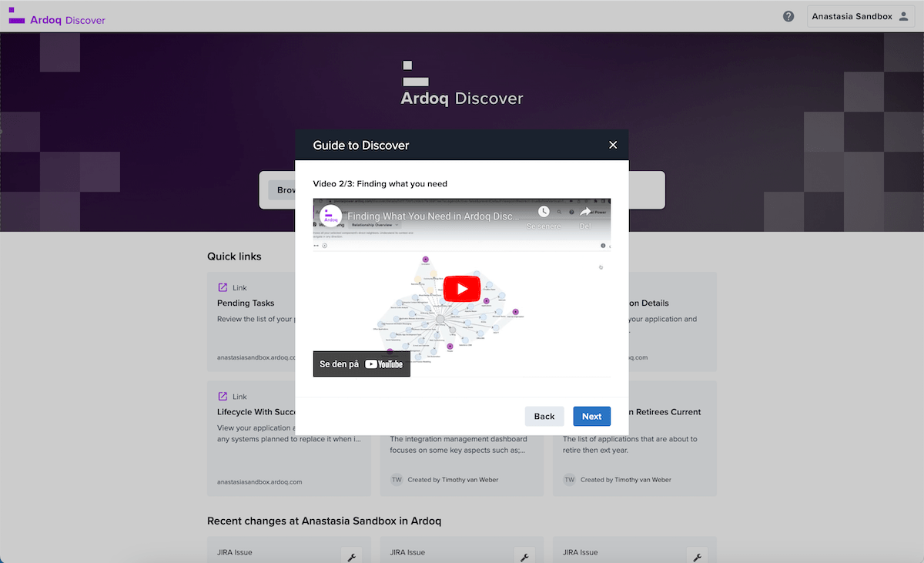Click external link icon on Pending Tasks card
The width and height of the screenshot is (924, 563).
[223, 287]
